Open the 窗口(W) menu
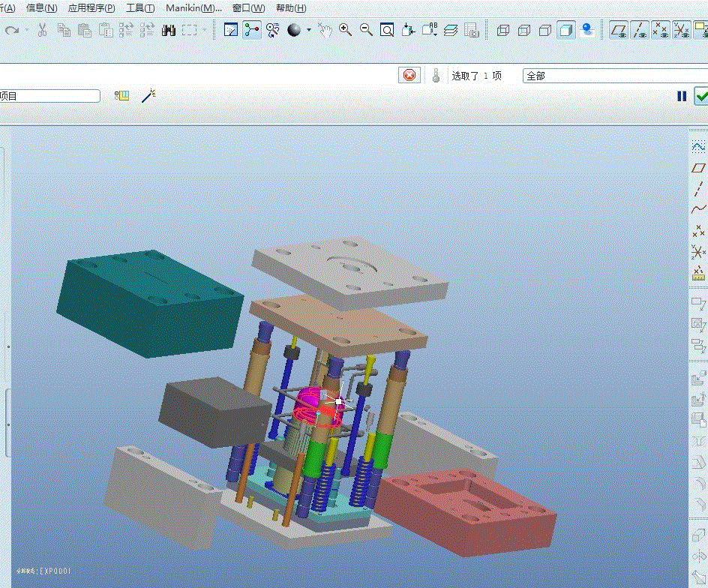 pos(248,8)
